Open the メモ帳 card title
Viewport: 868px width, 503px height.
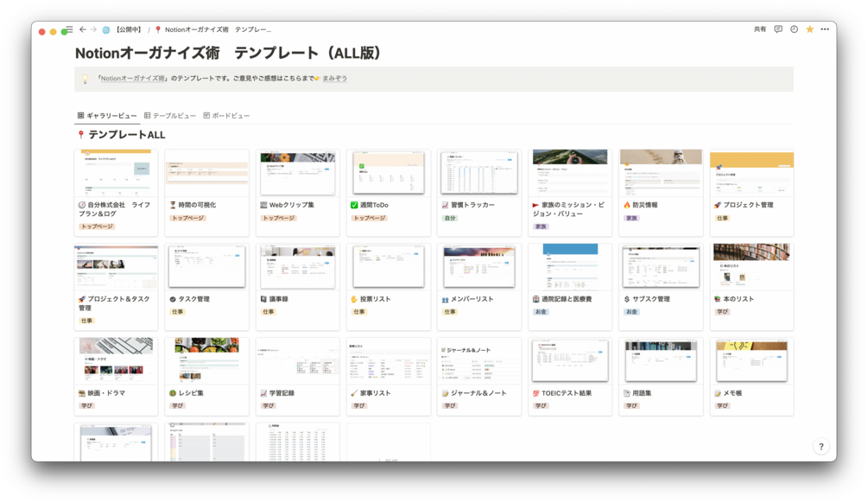[732, 393]
